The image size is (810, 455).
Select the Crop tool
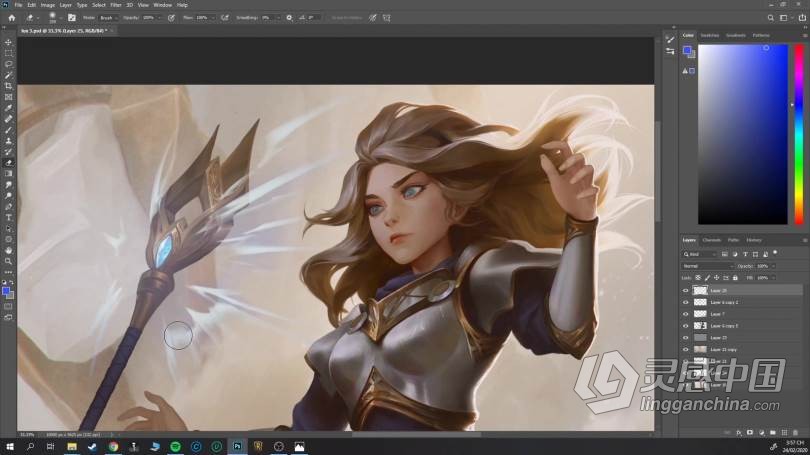click(x=8, y=86)
